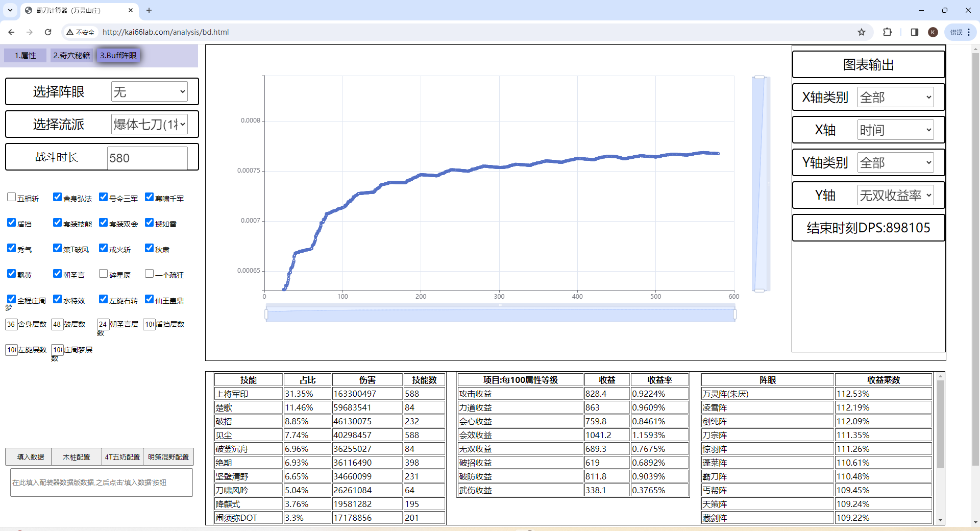The height and width of the screenshot is (531, 980).
Task: Click the profile avatar icon
Action: (x=933, y=32)
